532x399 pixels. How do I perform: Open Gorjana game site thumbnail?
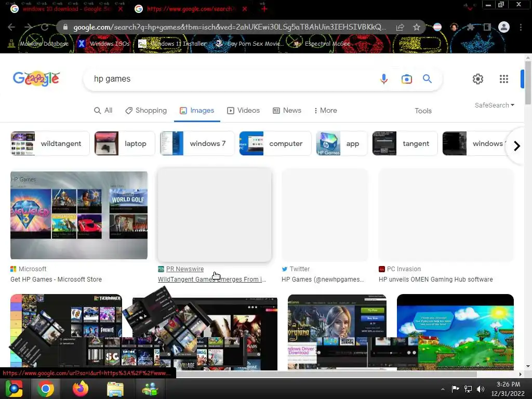pyautogui.click(x=337, y=332)
